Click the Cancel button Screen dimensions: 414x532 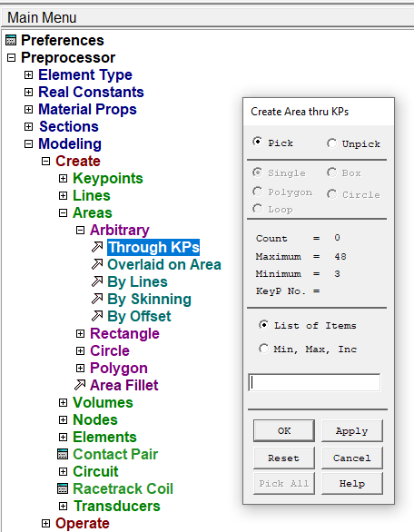click(x=352, y=458)
